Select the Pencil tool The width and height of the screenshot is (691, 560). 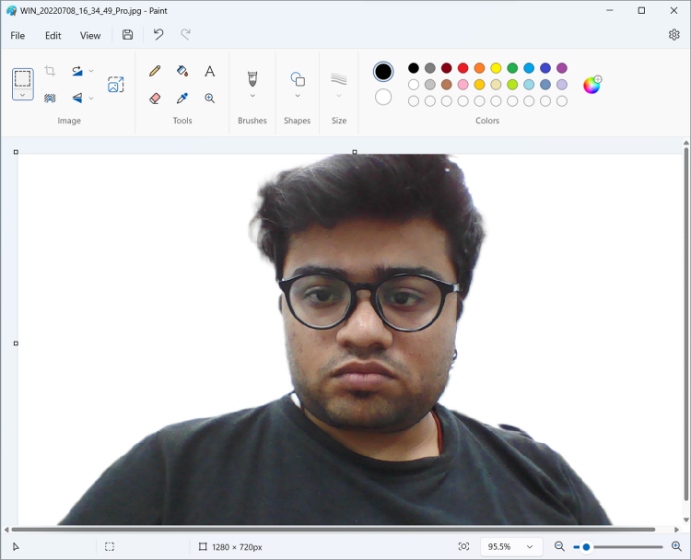(x=155, y=70)
